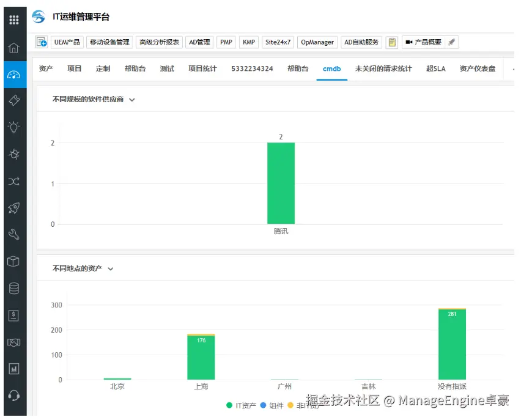Viewport: 521px width, 420px height.
Task: Click the 腾讯 bar in supplier chart
Action: click(x=281, y=183)
